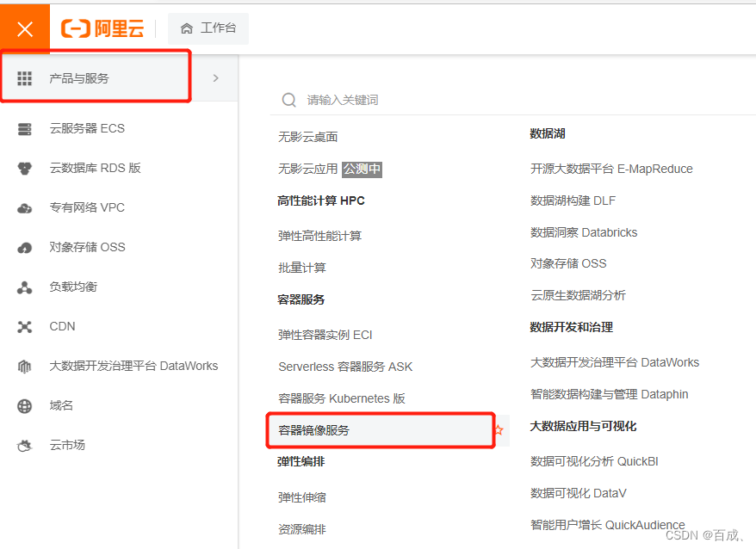Open 专有网络 VPC in the sidebar
Viewport: 756px width, 549px height.
(87, 207)
